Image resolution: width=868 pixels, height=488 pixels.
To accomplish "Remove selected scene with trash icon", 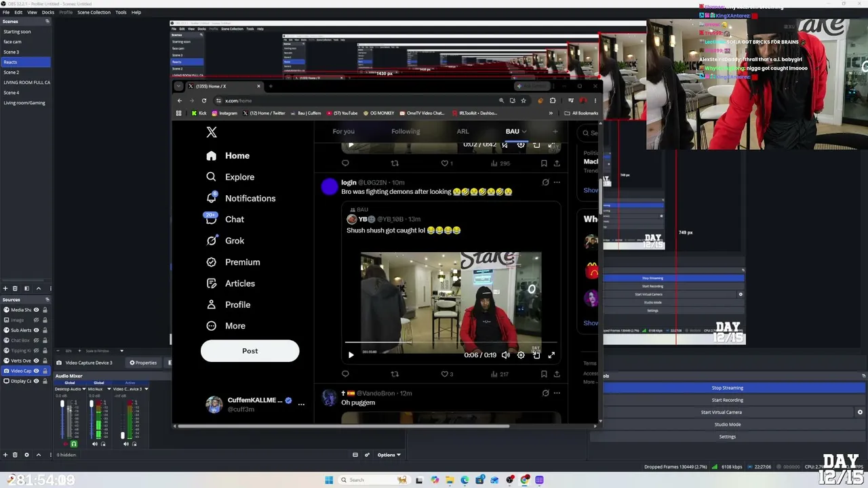I will pyautogui.click(x=16, y=289).
